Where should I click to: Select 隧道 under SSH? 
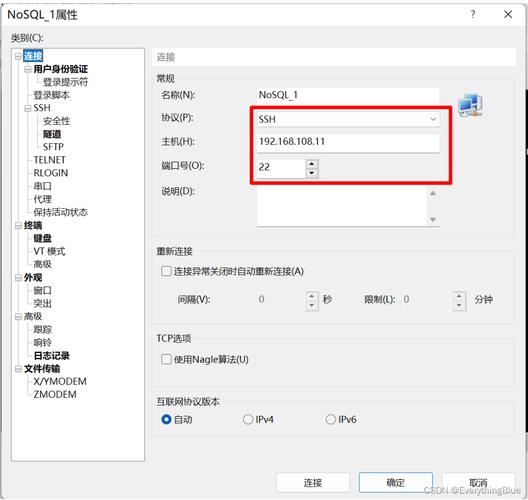click(x=52, y=134)
